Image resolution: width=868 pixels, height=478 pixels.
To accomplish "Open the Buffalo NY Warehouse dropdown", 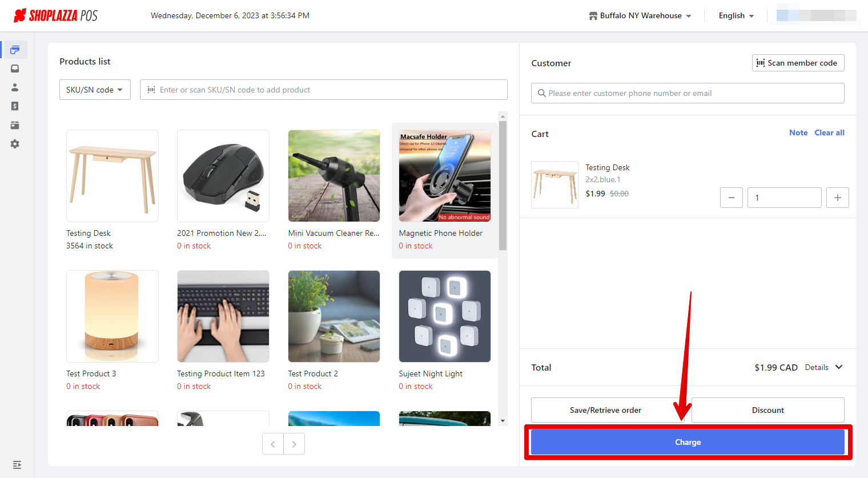I will point(640,16).
